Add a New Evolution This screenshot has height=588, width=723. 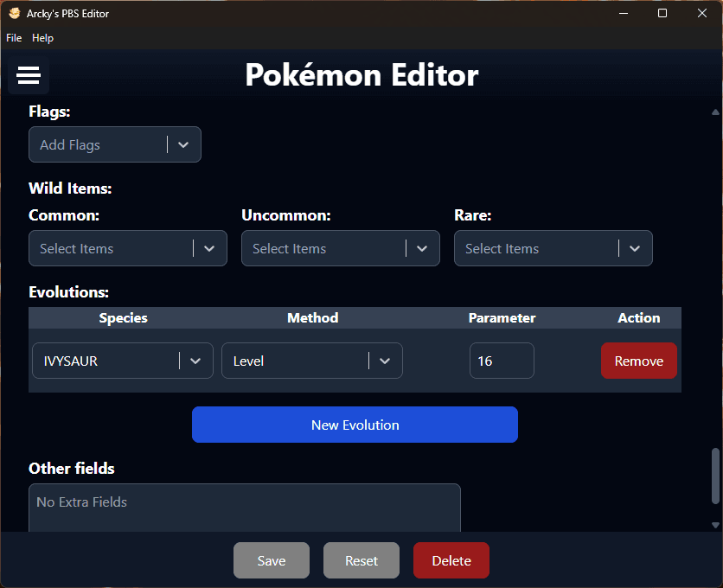coord(355,425)
